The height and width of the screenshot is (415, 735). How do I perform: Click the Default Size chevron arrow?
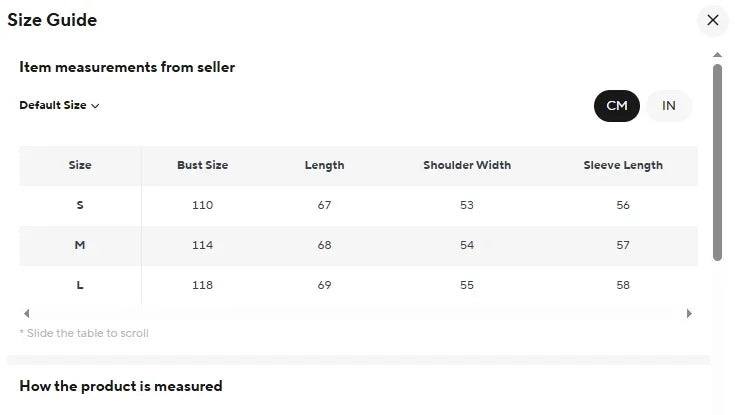95,106
